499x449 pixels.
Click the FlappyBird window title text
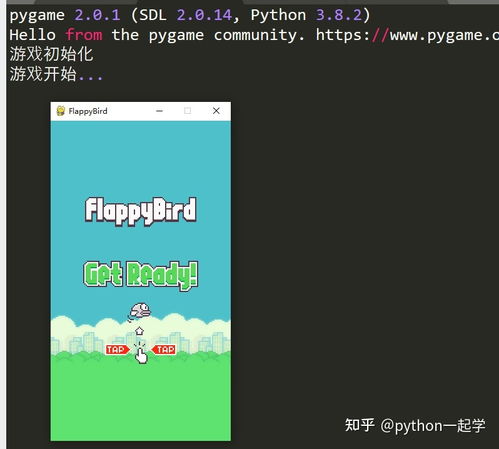click(x=88, y=111)
